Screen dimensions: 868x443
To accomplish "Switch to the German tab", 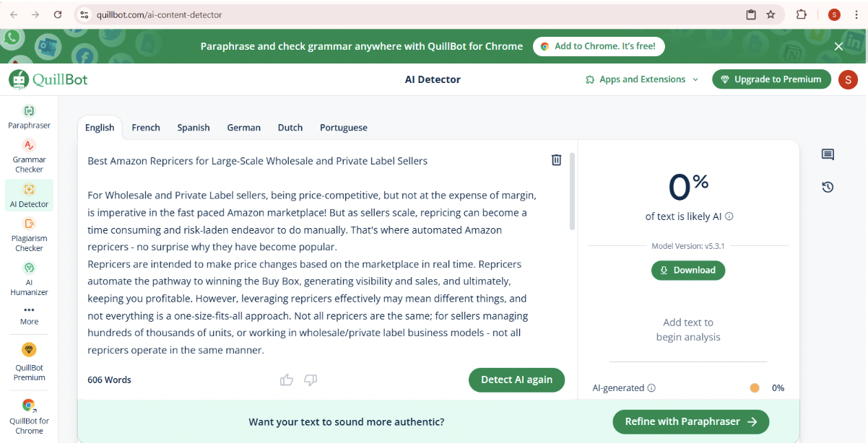I will tap(243, 128).
